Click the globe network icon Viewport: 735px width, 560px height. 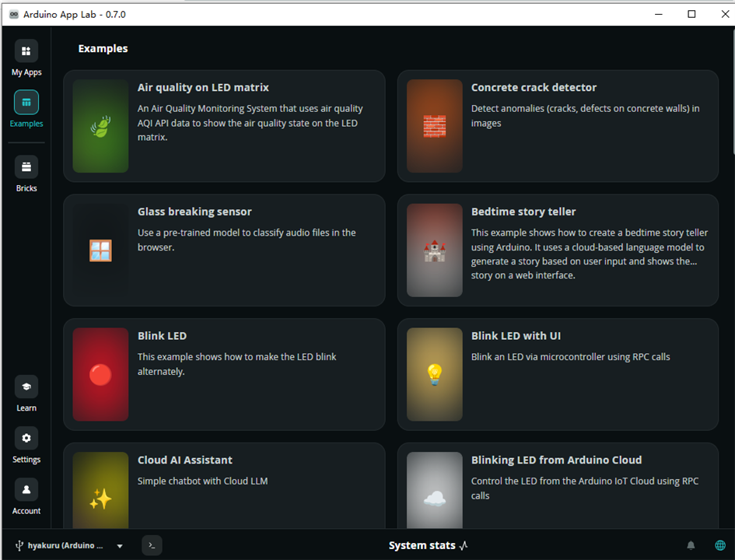coord(720,545)
